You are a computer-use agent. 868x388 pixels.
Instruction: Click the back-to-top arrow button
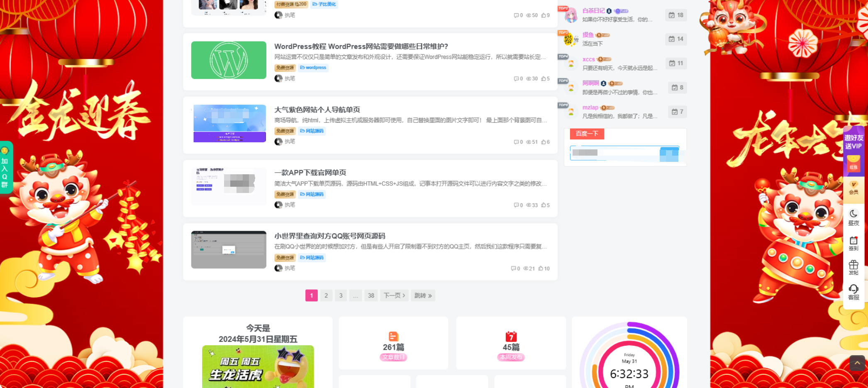click(x=857, y=363)
